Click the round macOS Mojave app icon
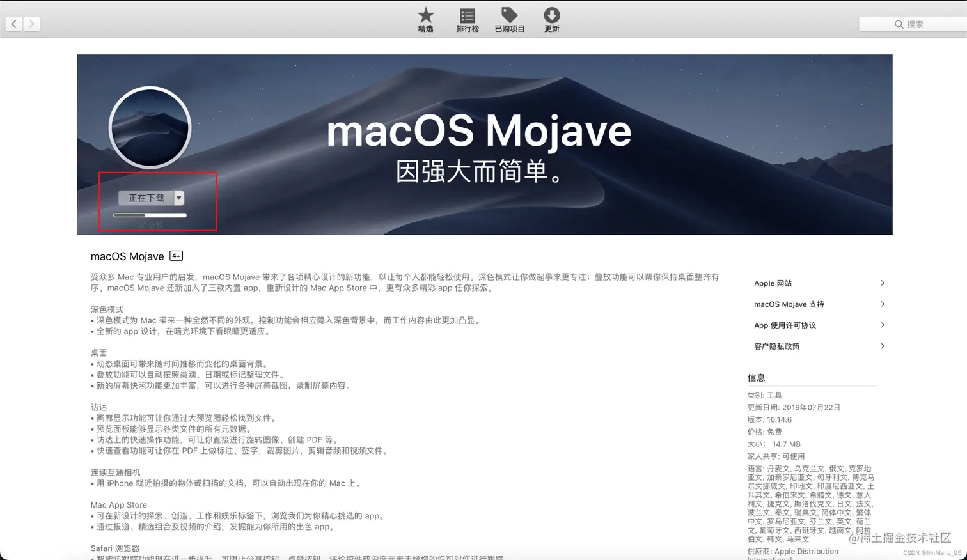Viewport: 967px width, 560px height. (x=150, y=127)
